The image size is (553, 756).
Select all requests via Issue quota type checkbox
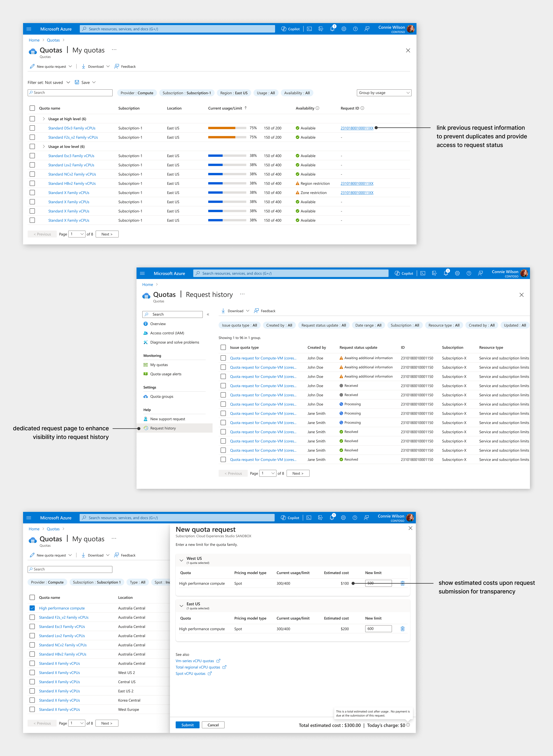223,347
